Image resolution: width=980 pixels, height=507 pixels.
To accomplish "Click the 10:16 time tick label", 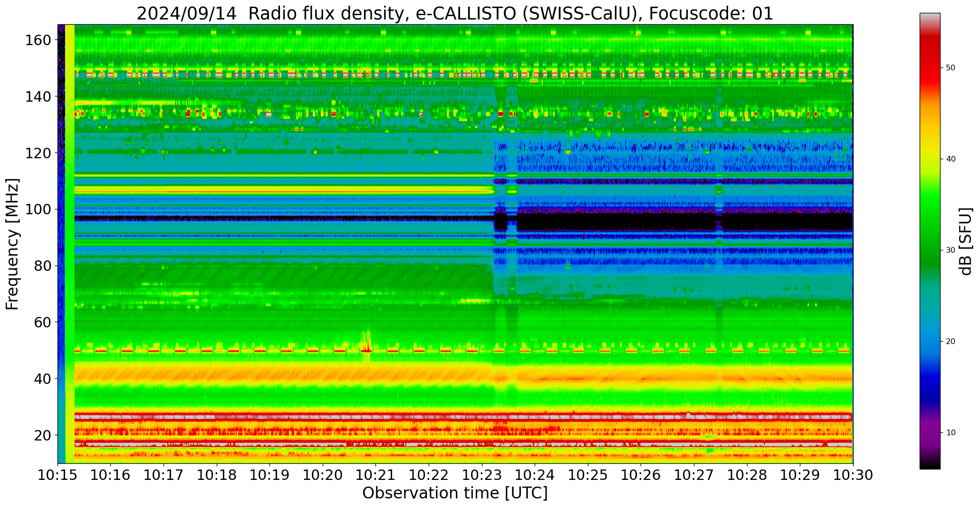I will [111, 475].
